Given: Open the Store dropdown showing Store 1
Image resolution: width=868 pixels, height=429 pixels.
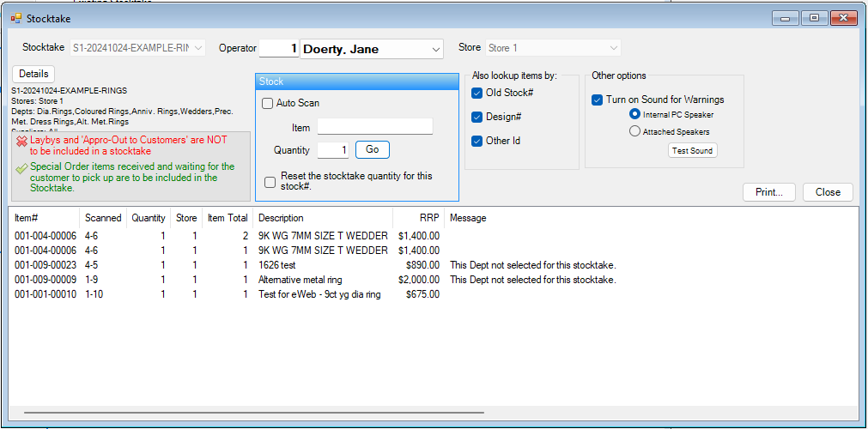Looking at the screenshot, I should pyautogui.click(x=553, y=47).
